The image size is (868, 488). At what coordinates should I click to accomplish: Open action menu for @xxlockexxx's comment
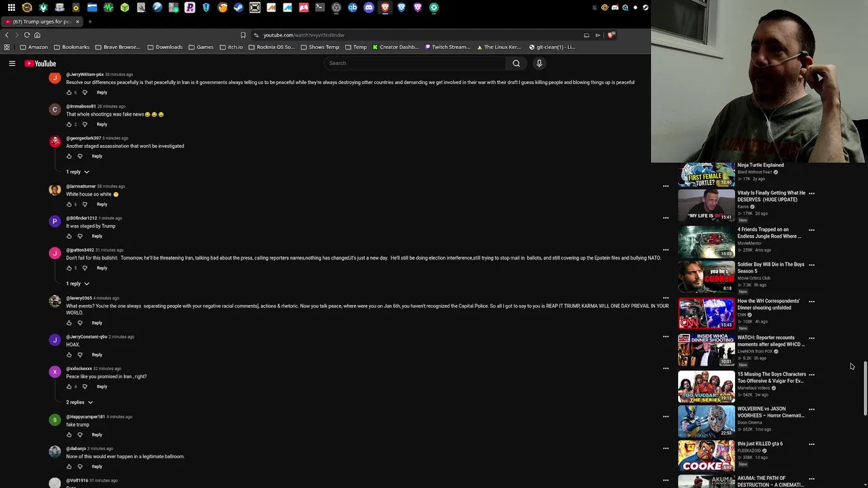point(666,369)
